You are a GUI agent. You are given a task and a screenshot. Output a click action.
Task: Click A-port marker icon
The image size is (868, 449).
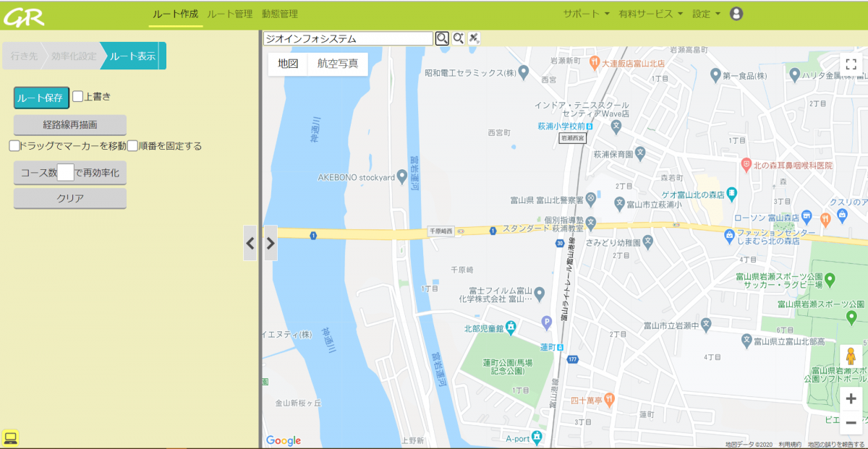pos(537,437)
